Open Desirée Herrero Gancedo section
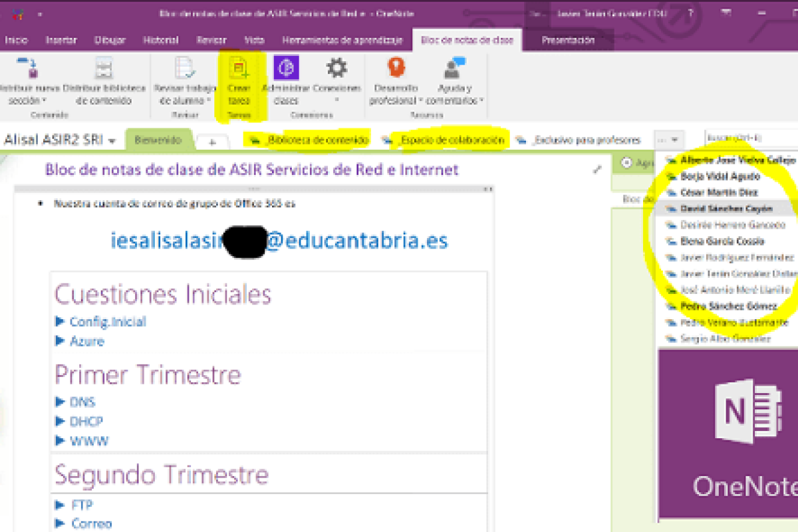798x532 pixels. tap(724, 225)
